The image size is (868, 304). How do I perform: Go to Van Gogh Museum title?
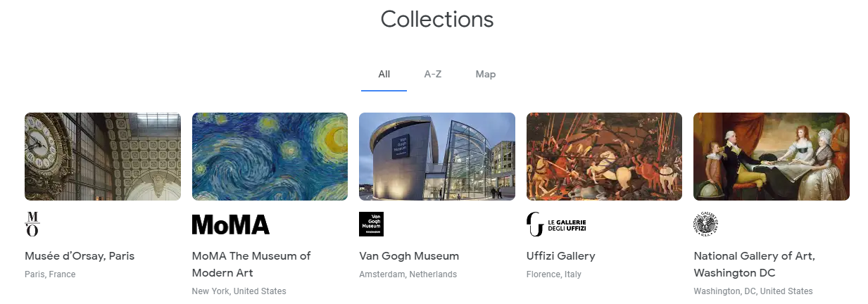click(409, 255)
